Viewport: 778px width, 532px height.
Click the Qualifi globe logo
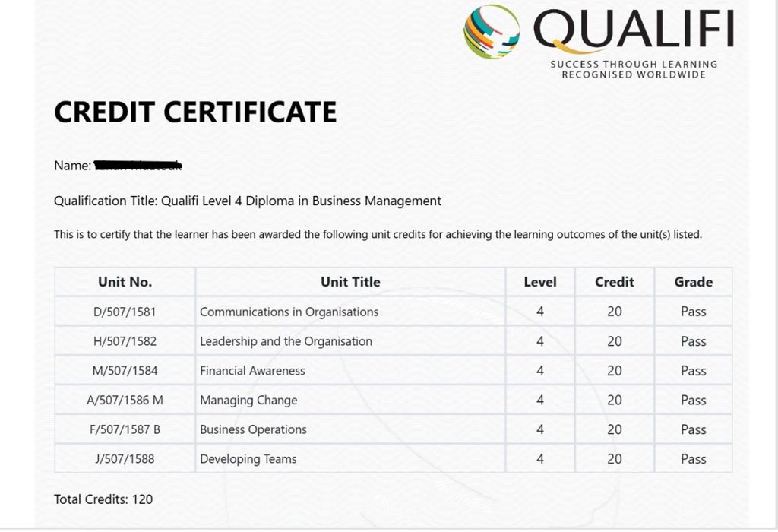[492, 32]
